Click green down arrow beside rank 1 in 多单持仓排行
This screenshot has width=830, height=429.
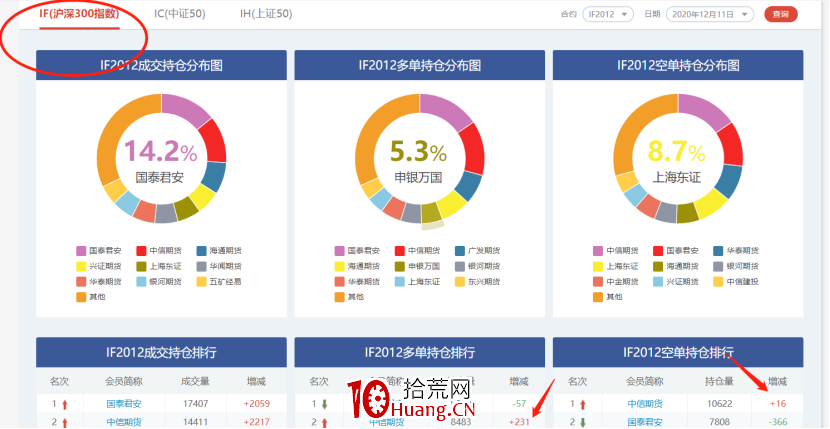coord(324,404)
